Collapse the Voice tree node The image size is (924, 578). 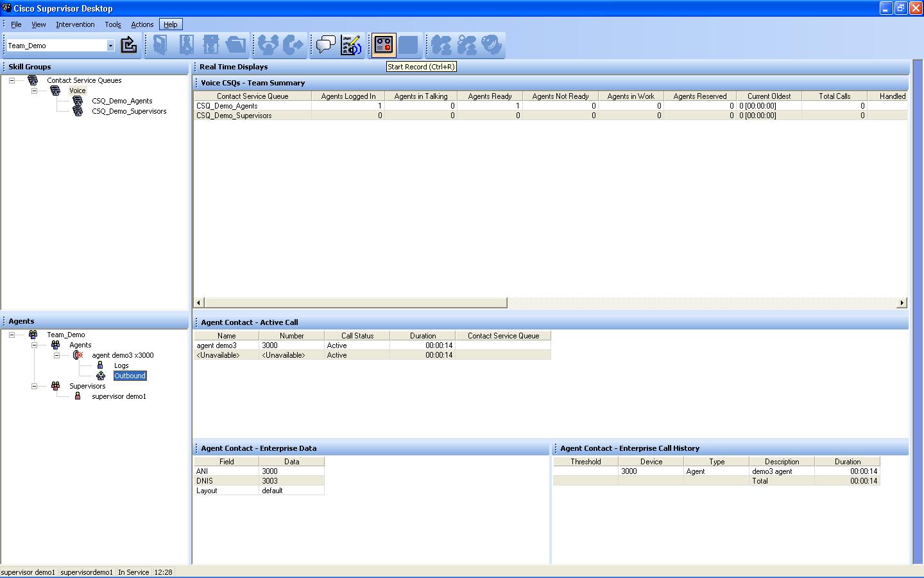coord(34,91)
